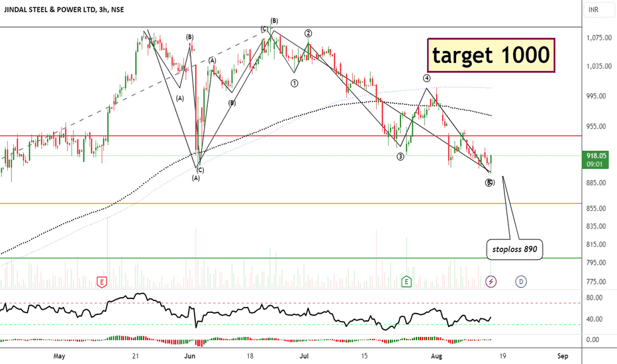Image resolution: width=617 pixels, height=364 pixels.
Task: Click the (C) label at June low
Action: (x=201, y=170)
